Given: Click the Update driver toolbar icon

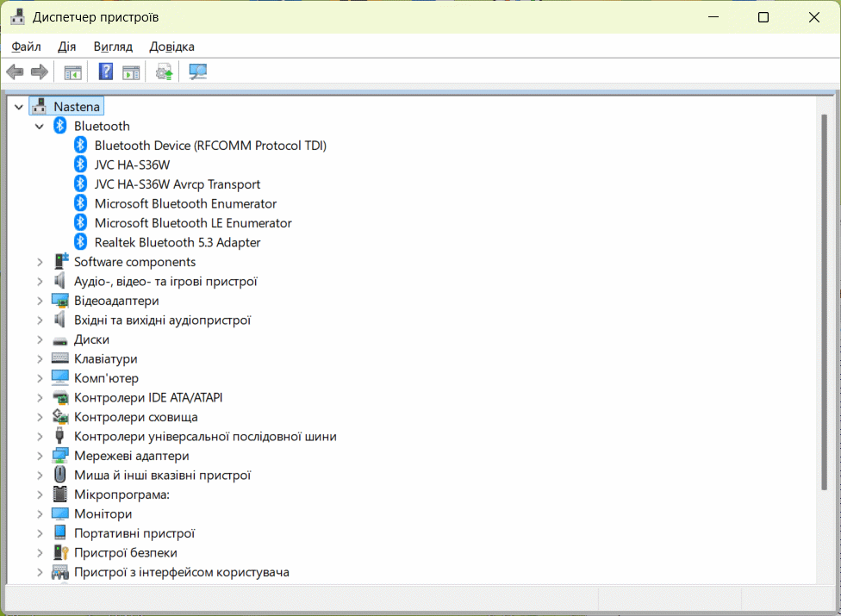Looking at the screenshot, I should 164,72.
